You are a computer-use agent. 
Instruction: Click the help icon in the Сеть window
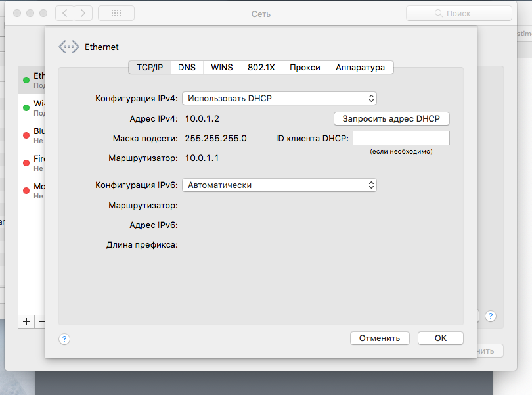490,316
